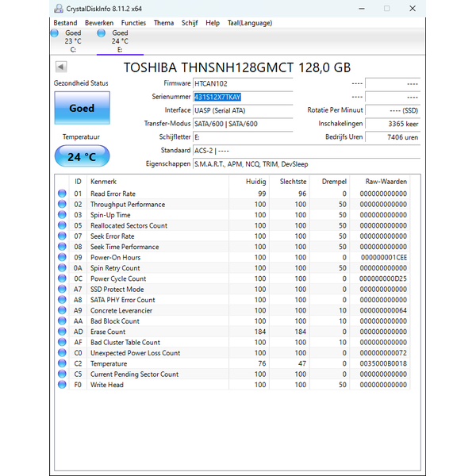
Task: Click the status orb for Write Head
Action: (62, 385)
